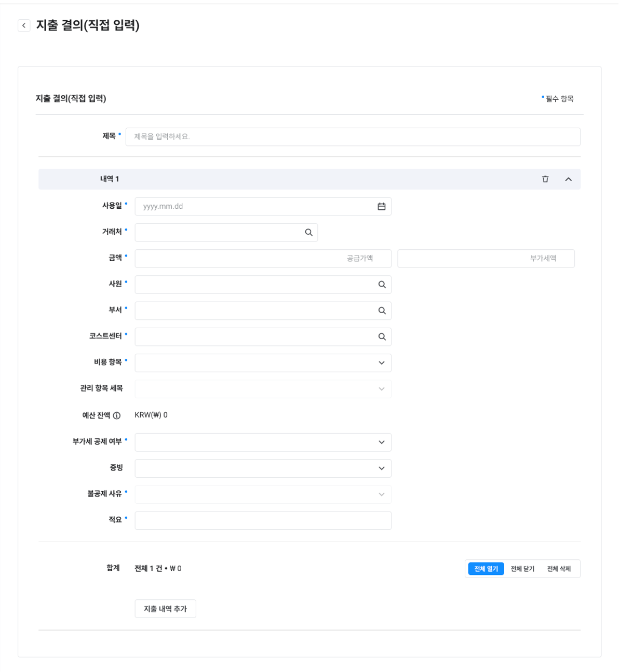Click into the 적요 text field

(263, 520)
